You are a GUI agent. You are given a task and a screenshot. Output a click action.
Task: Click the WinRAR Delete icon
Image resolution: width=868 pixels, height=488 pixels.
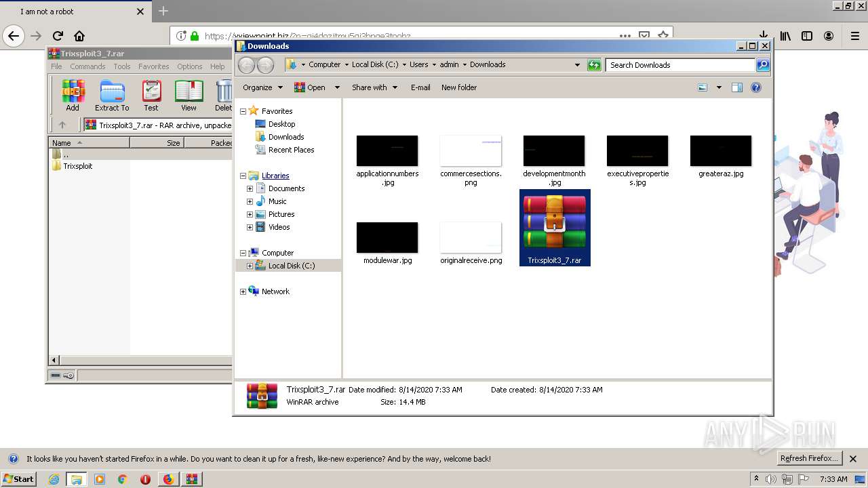point(224,95)
